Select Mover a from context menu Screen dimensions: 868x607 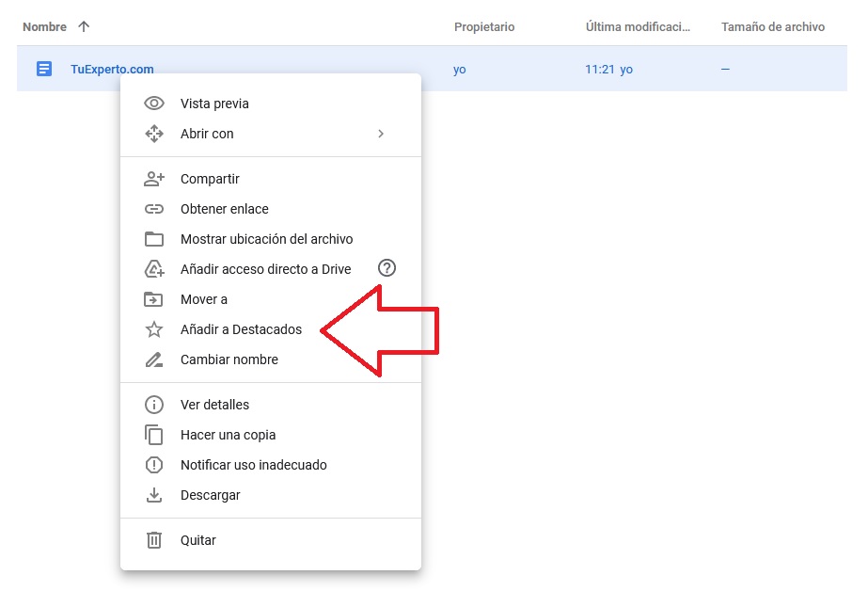[204, 299]
